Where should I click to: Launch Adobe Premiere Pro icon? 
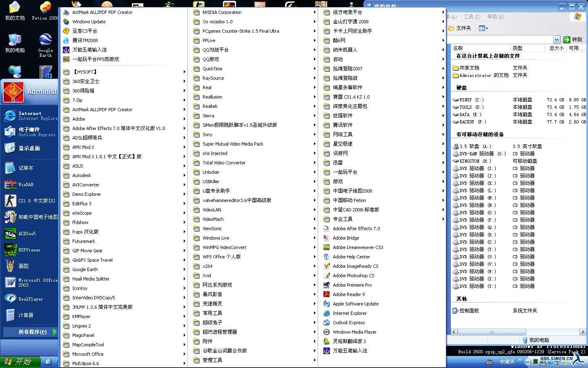[x=327, y=285]
